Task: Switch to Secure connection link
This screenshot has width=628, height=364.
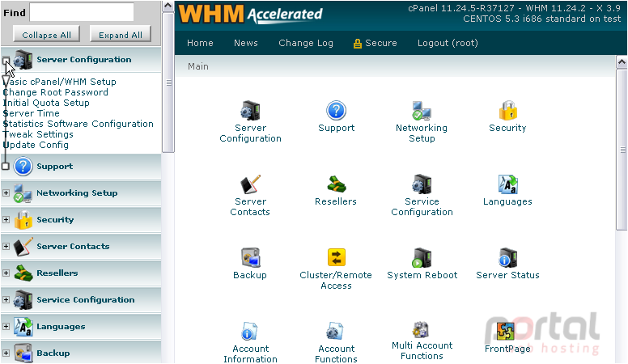Action: 375,43
